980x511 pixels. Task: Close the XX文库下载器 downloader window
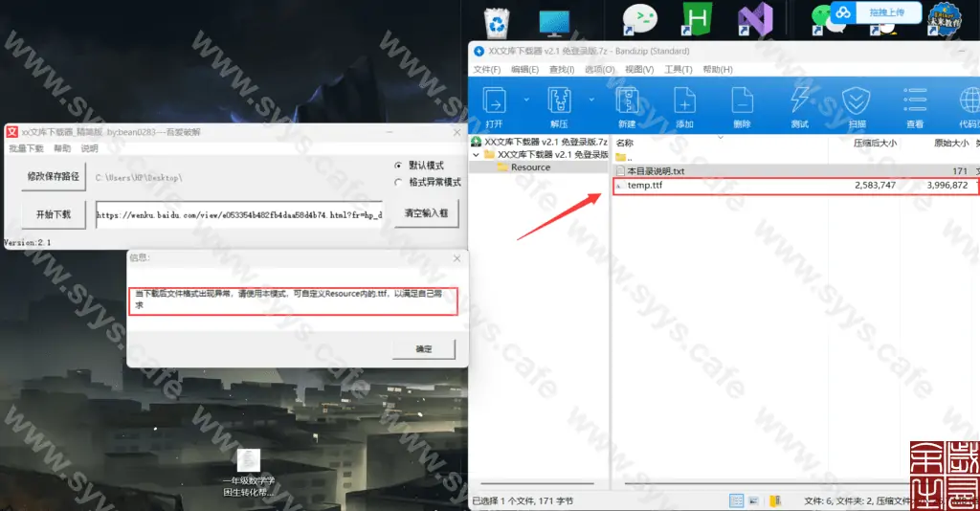click(457, 132)
